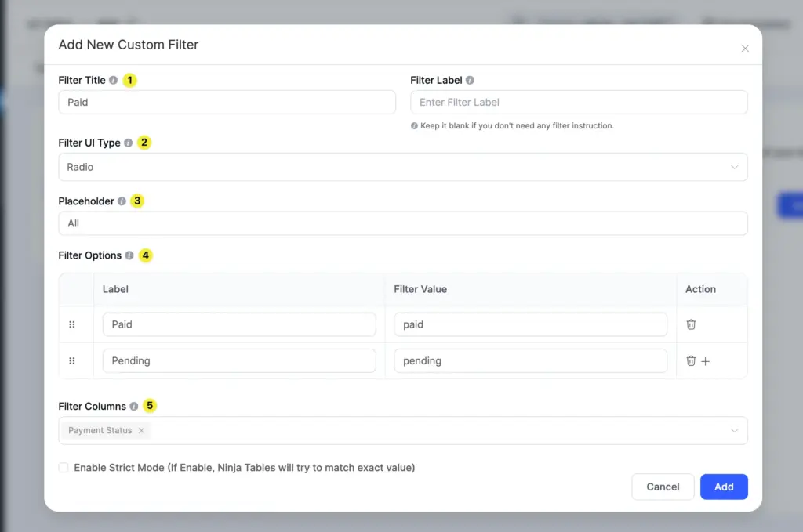Enable Strict Mode checkbox
The image size is (803, 532).
[x=64, y=467]
